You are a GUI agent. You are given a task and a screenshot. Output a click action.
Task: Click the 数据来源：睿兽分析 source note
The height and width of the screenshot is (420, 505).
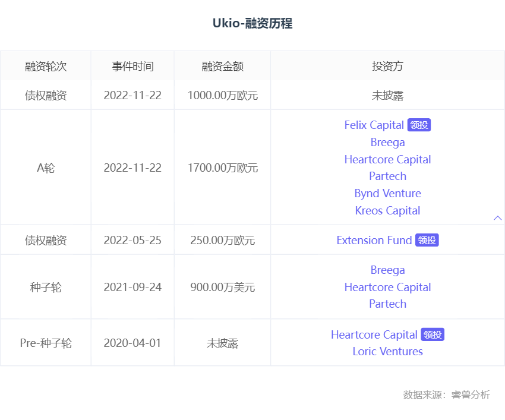tap(446, 394)
